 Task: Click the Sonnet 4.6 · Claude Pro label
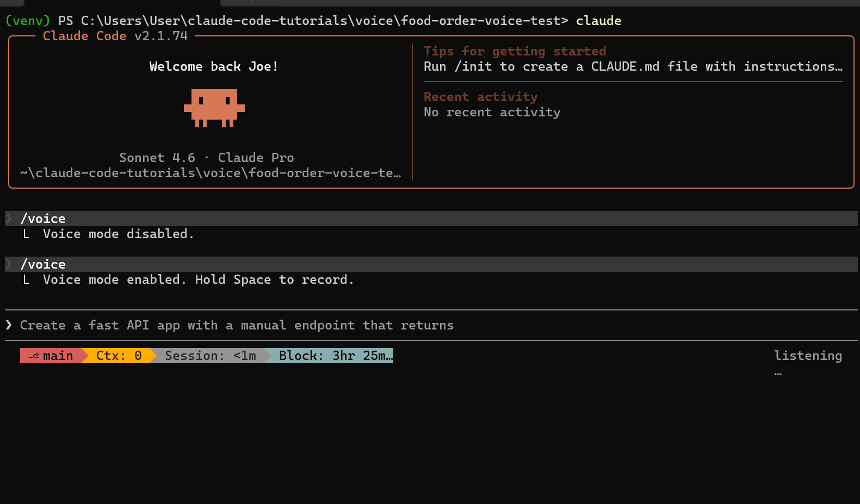pos(206,158)
